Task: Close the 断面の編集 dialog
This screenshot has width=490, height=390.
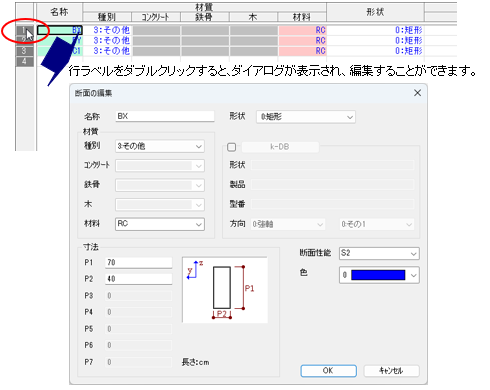Action: point(417,93)
